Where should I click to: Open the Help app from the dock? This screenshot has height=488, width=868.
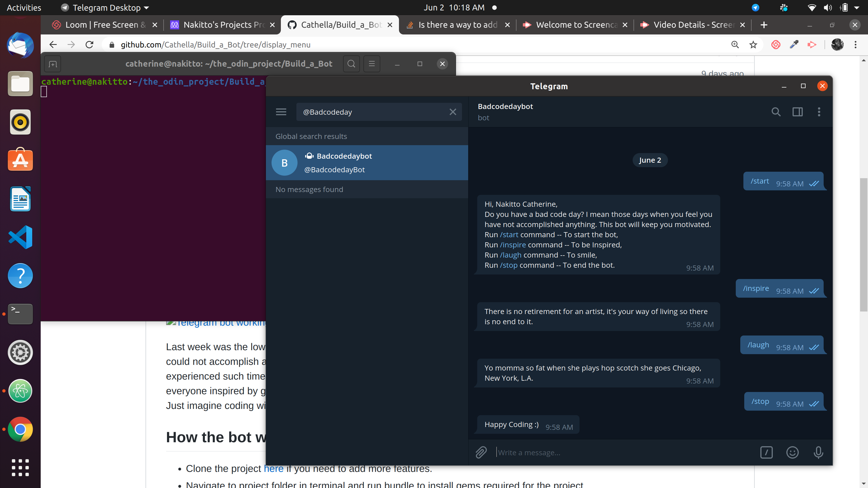pos(20,276)
